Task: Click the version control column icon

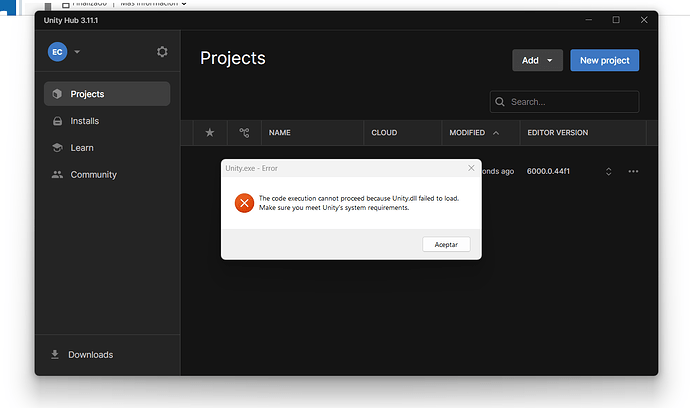Action: point(244,132)
